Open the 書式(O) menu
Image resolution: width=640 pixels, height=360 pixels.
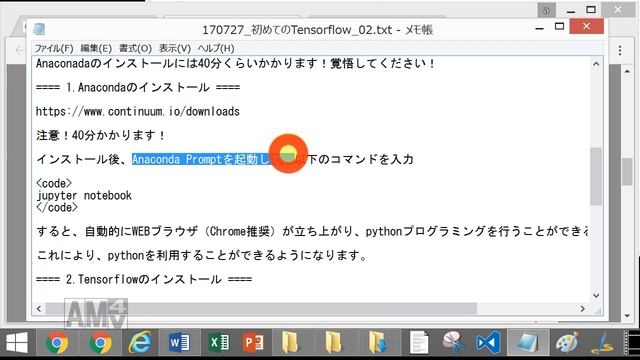pyautogui.click(x=135, y=48)
